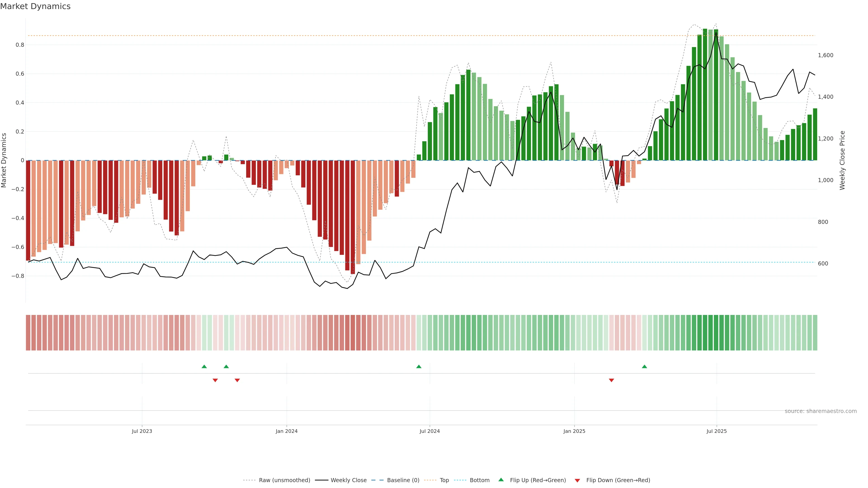The height and width of the screenshot is (488, 868).
Task: Click the Jan 2025 x-axis label
Action: pyautogui.click(x=574, y=431)
